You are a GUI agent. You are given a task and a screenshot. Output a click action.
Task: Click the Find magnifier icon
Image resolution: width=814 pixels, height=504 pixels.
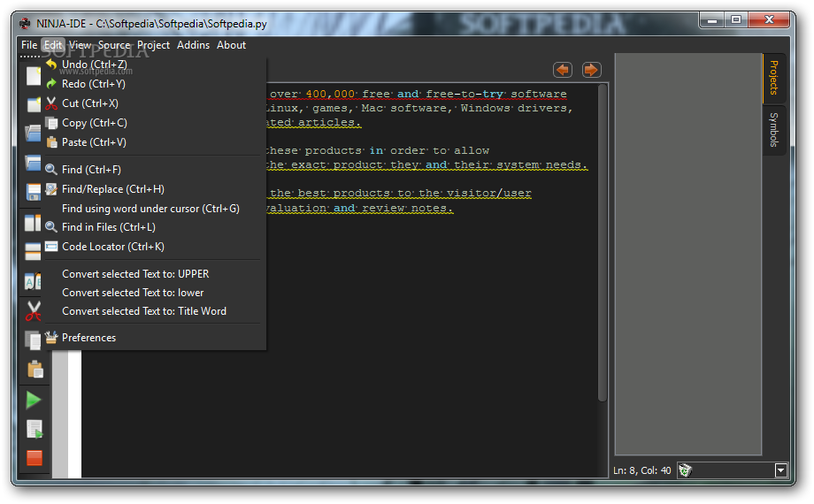51,169
